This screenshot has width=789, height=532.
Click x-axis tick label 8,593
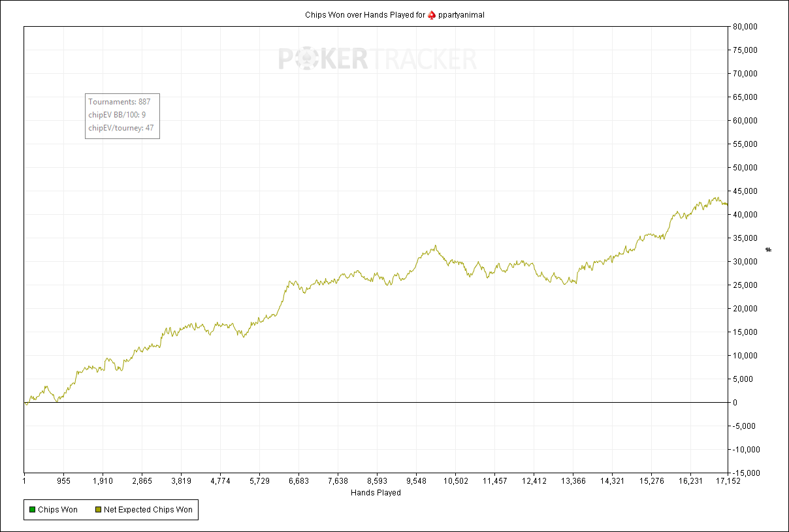click(377, 481)
